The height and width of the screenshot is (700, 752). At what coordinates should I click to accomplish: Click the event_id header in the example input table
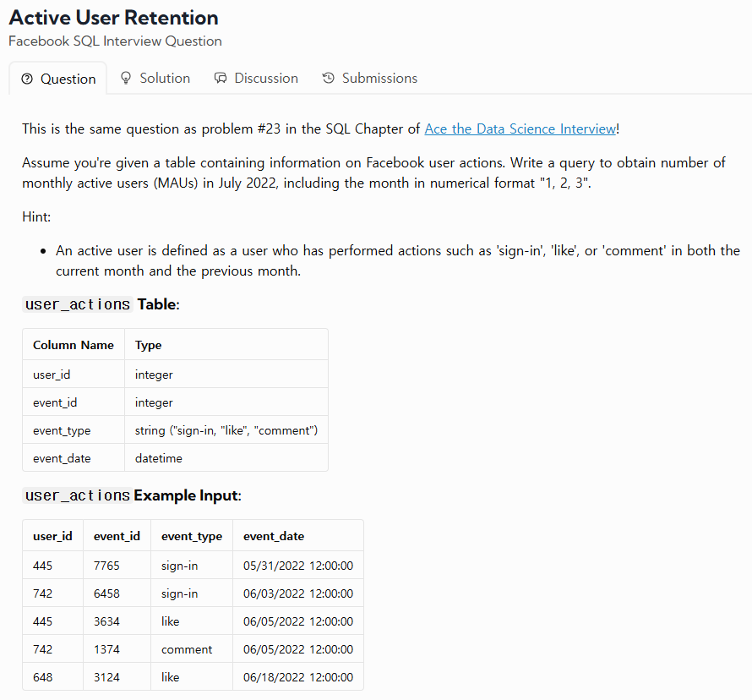tap(117, 536)
